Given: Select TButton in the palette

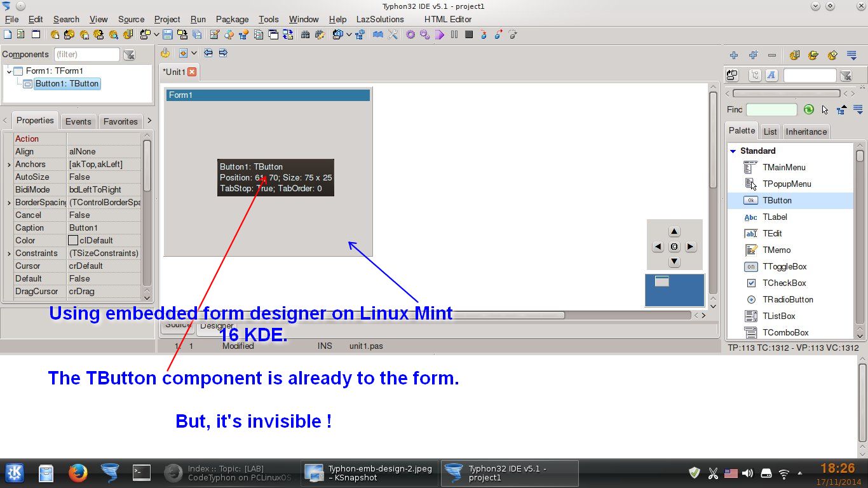Looking at the screenshot, I should tap(790, 200).
